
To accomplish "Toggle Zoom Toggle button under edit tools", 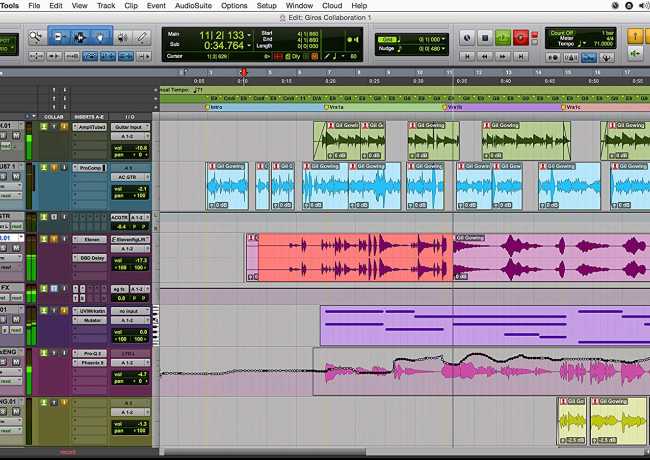I will pyautogui.click(x=36, y=56).
